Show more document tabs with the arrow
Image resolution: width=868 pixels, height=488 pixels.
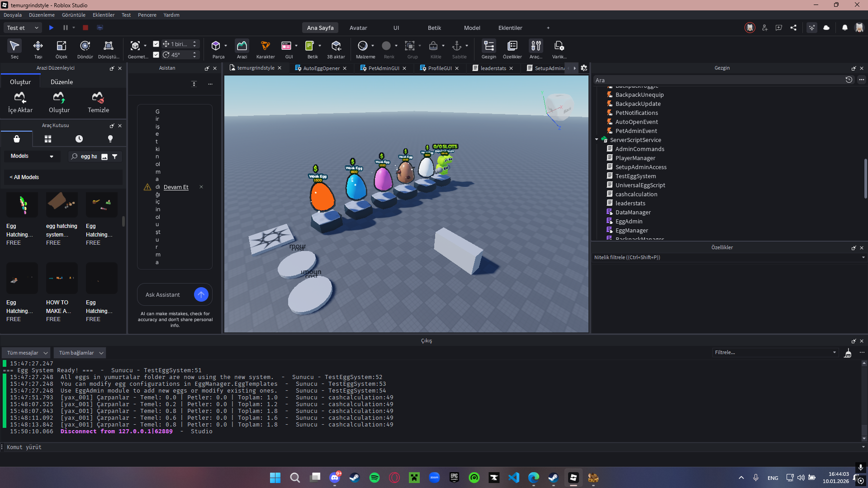point(574,68)
